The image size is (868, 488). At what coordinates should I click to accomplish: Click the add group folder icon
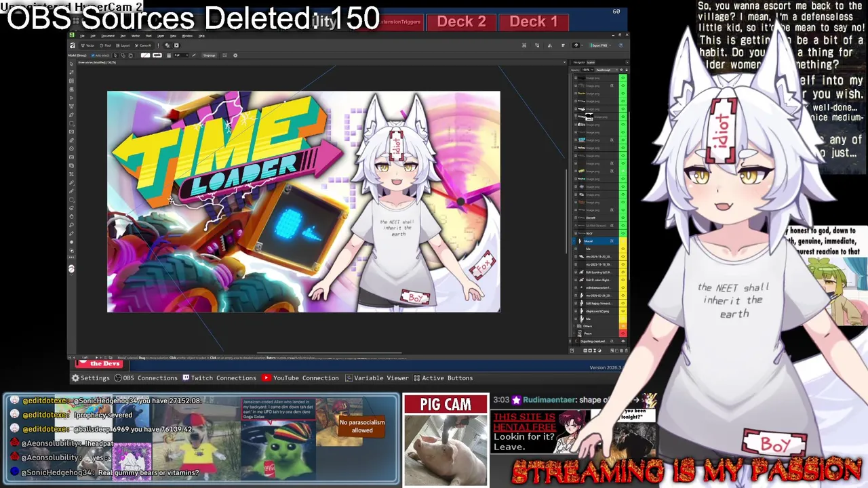tap(617, 350)
